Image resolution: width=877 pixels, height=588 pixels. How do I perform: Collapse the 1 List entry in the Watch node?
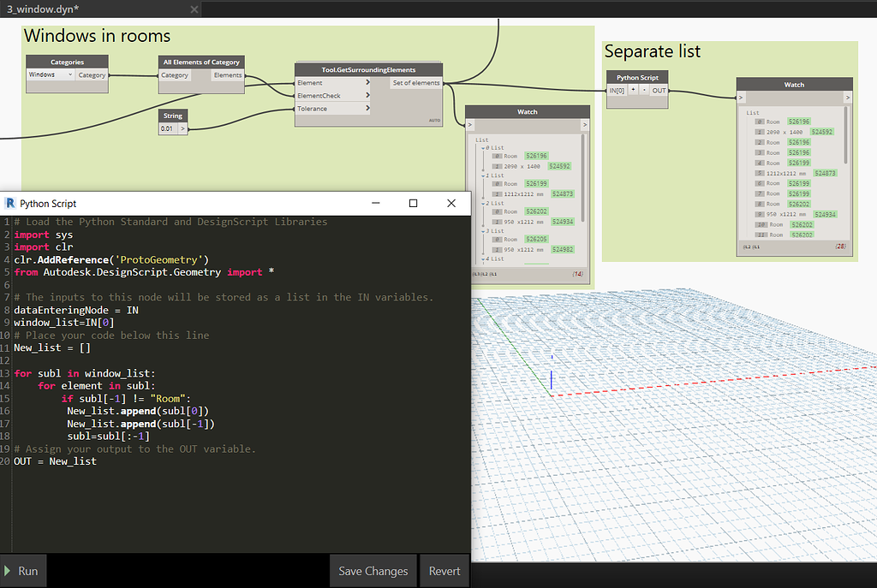(x=483, y=175)
